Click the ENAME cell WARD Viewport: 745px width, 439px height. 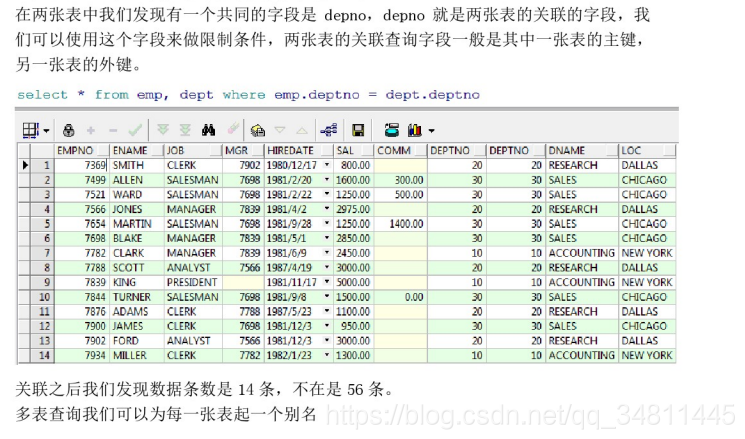pos(137,194)
